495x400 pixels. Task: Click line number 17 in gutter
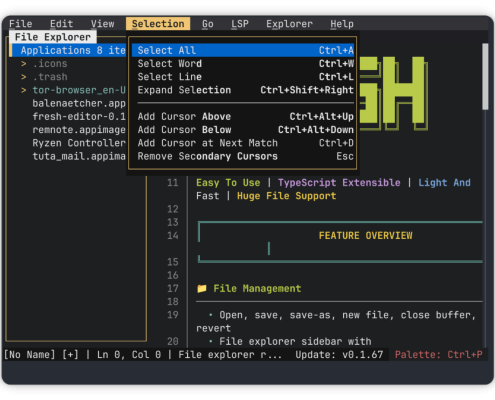click(x=173, y=288)
